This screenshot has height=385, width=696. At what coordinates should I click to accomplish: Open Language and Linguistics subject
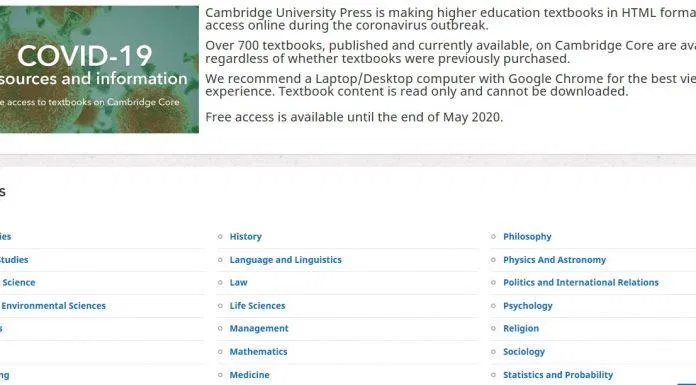pyautogui.click(x=285, y=260)
